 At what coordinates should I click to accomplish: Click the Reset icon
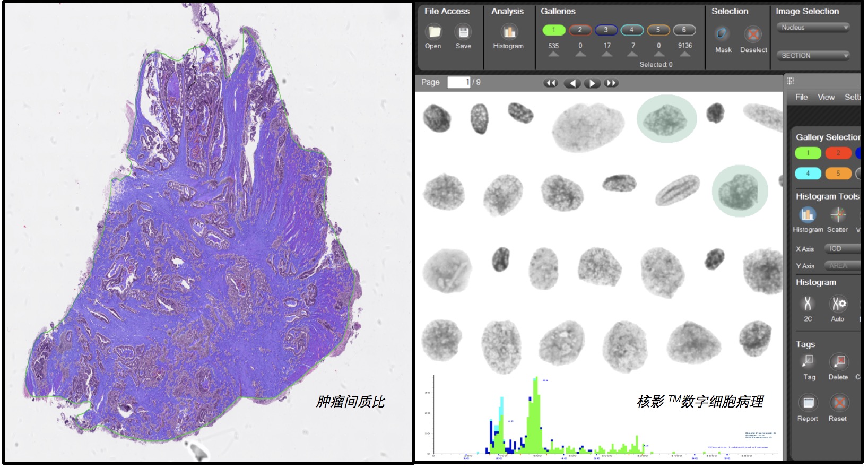click(839, 403)
